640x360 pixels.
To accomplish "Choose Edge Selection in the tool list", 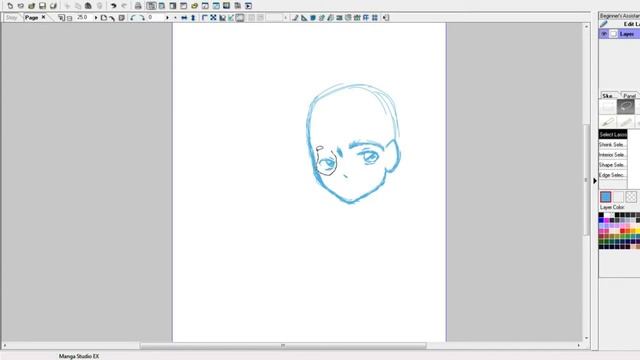I will coord(613,175).
